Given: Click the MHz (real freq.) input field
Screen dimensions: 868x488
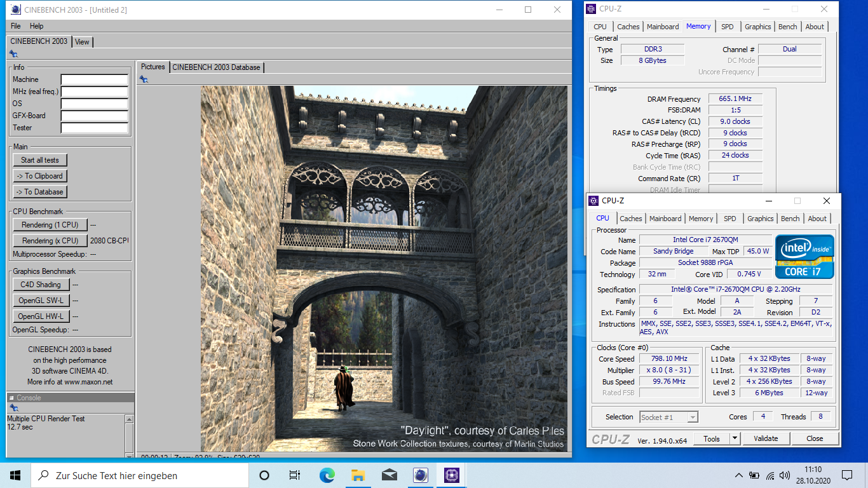Looking at the screenshot, I should [95, 91].
